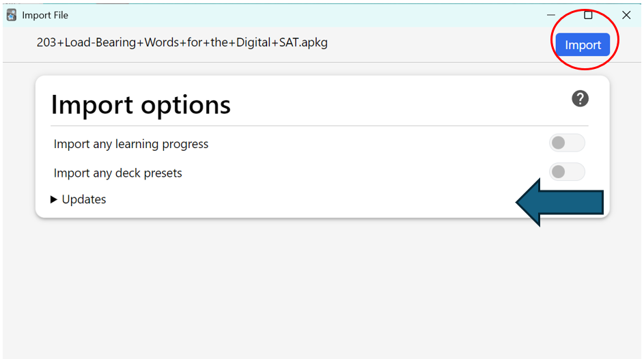Click the learning progress toggle knob
Screen dimensions: 644x359
pos(558,143)
